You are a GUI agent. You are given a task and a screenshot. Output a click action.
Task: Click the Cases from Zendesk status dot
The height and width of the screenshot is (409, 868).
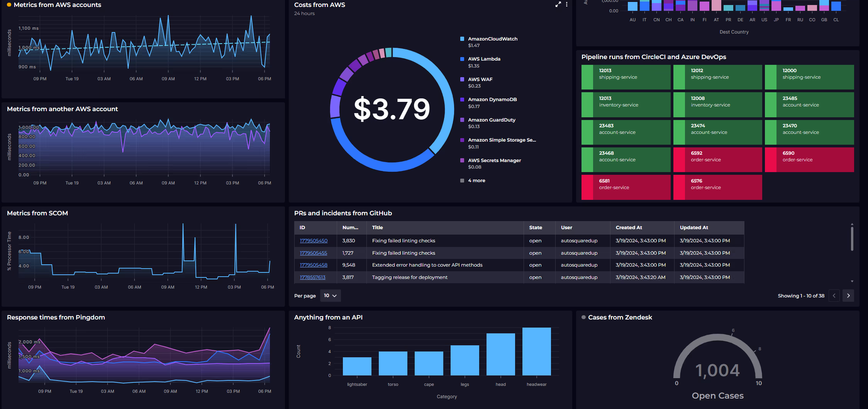coord(583,317)
